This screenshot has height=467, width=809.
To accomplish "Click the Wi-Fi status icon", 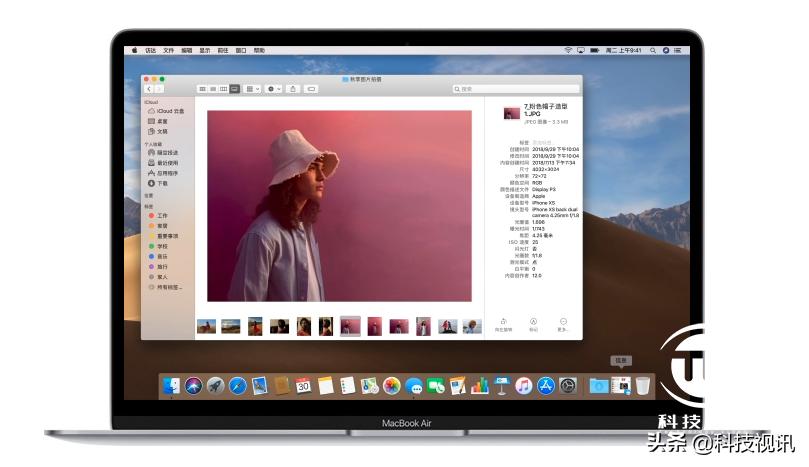I will click(x=568, y=51).
